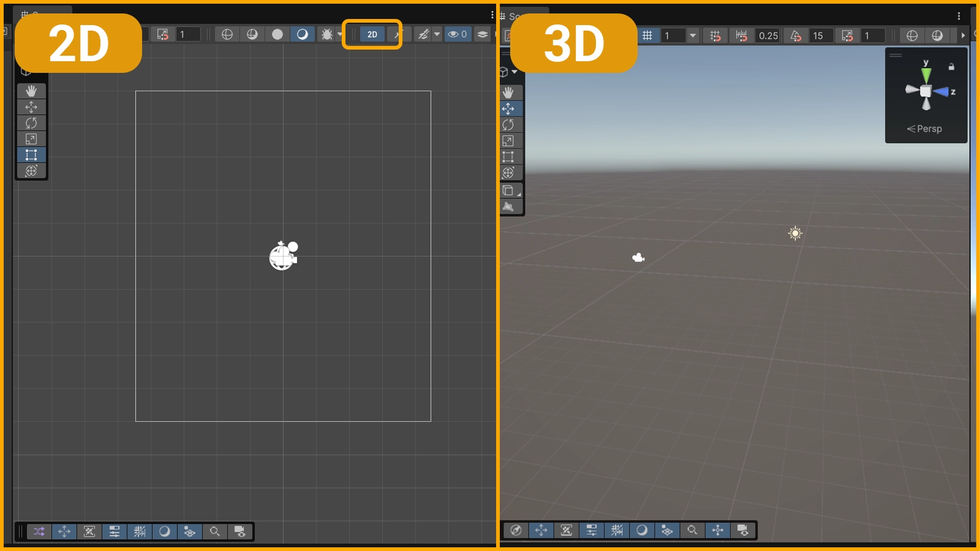Click the shaded globe draw mode in 2D pane
The width and height of the screenshot is (980, 551).
click(252, 34)
